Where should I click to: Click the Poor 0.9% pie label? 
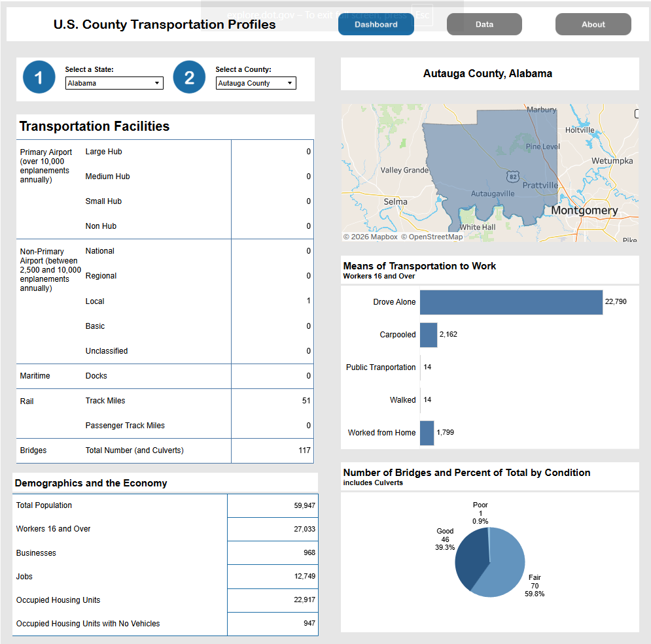480,513
